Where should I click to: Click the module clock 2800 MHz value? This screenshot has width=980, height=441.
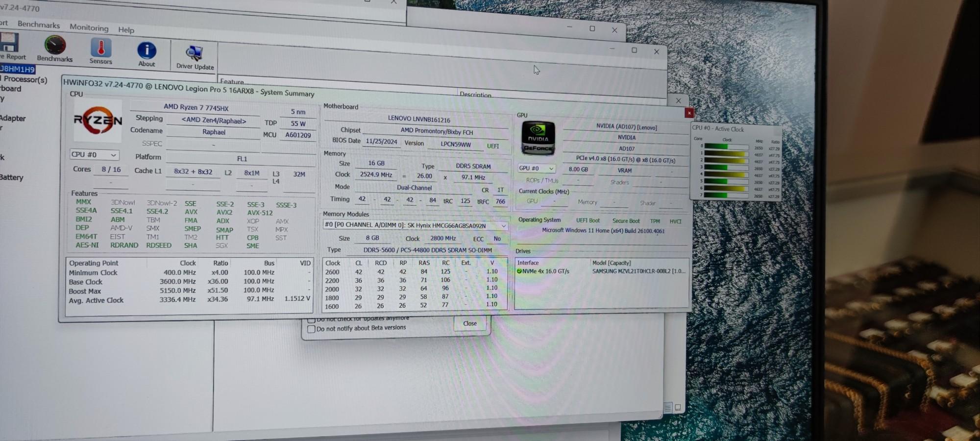[443, 238]
